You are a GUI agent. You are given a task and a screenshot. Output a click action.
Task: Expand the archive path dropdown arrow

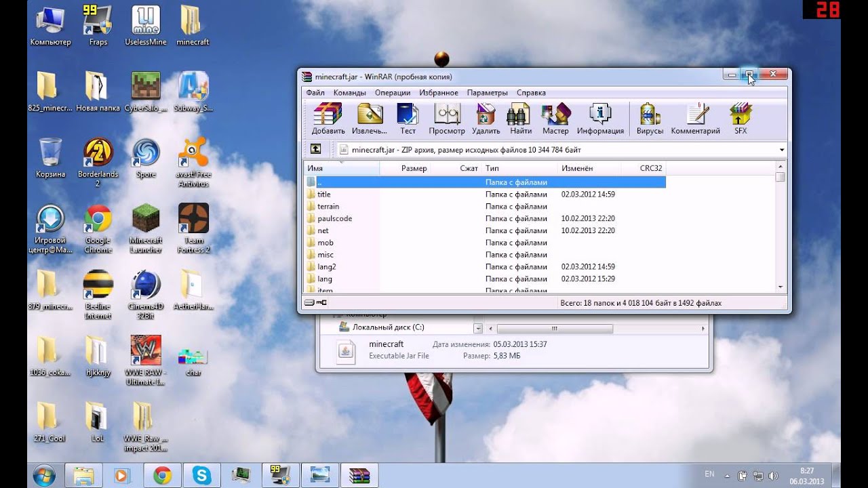[x=782, y=150]
